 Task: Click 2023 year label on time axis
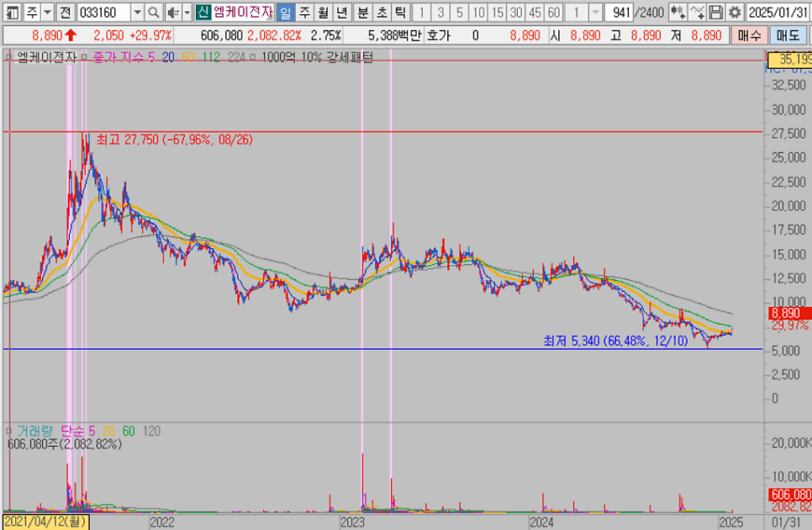click(352, 522)
